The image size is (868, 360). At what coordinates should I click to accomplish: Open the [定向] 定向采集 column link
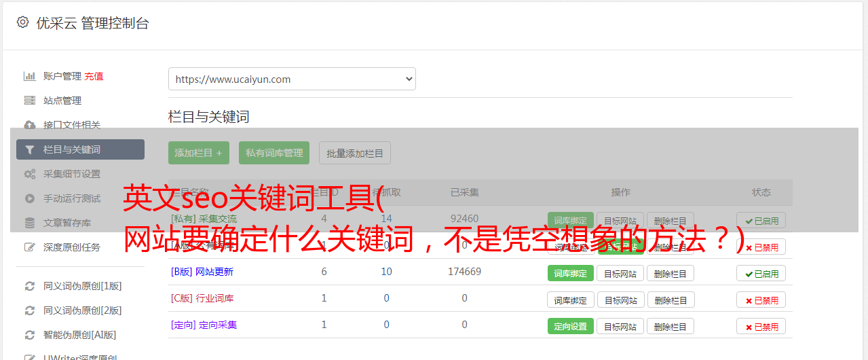(x=204, y=325)
